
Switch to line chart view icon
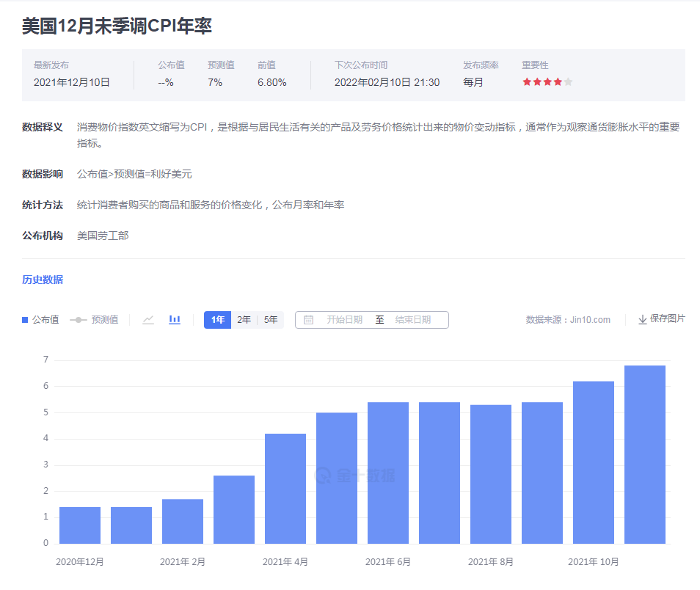(x=148, y=320)
